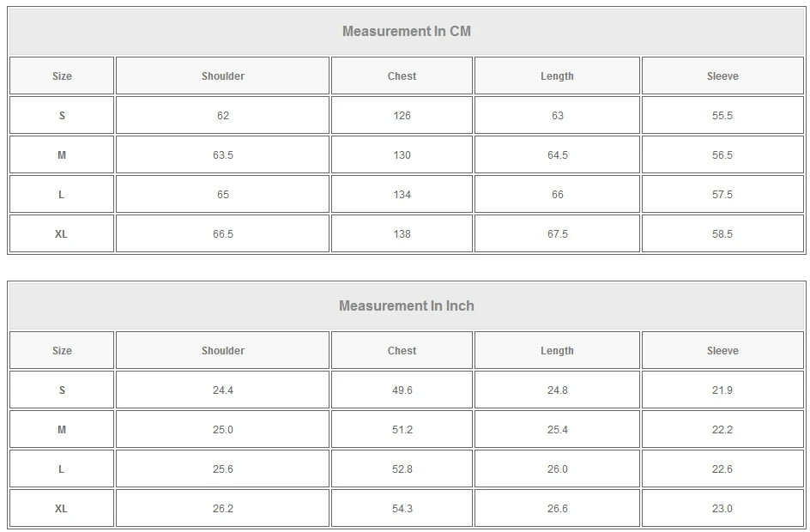This screenshot has height=532, width=810.
Task: Click the shoulder value 63.5 cell
Action: pos(223,155)
